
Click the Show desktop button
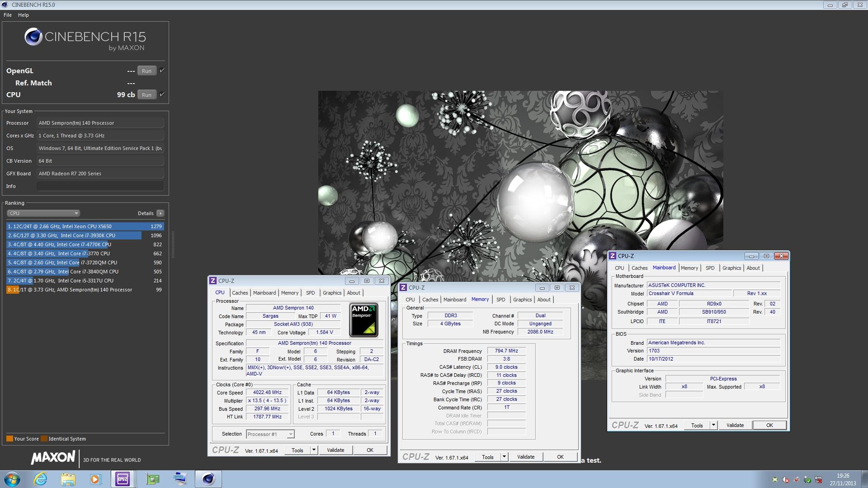click(x=864, y=479)
